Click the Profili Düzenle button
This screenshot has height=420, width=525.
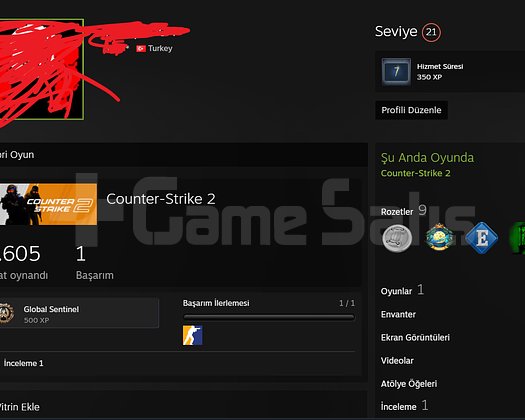411,110
